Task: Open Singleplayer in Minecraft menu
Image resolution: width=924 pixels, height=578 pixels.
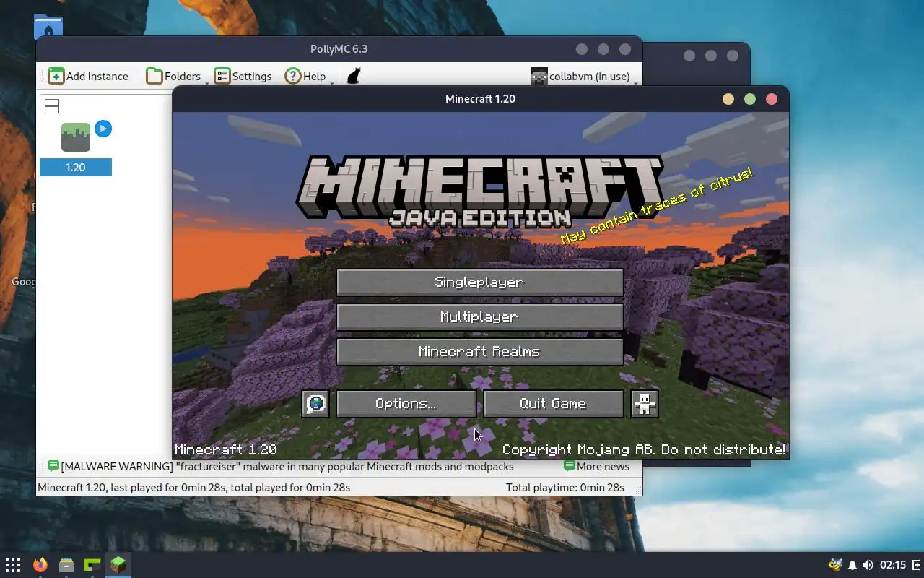Action: pos(479,282)
